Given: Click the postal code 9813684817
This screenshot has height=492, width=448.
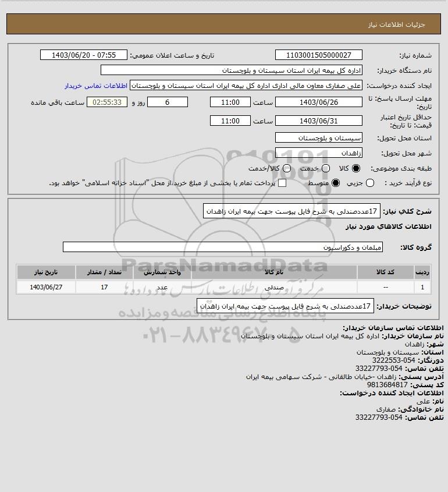Looking at the screenshot, I should click(x=387, y=385).
